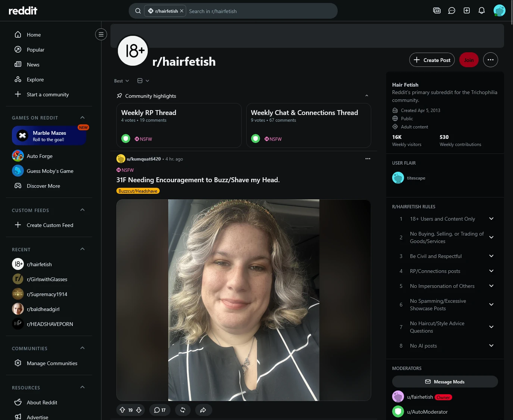Open the view layout dropdown
Image resolution: width=513 pixels, height=420 pixels.
point(143,81)
